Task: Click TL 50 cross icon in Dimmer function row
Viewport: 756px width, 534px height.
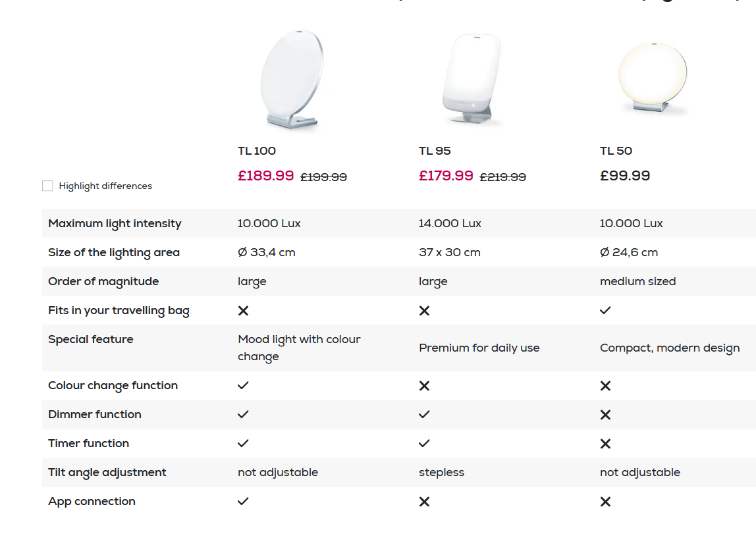Action: click(x=606, y=414)
